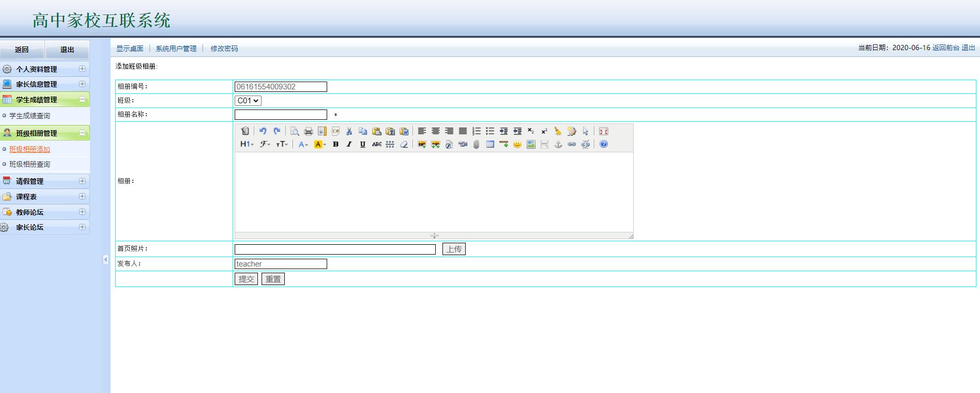This screenshot has width=980, height=393.
Task: Collapse the left sidebar with arrow handle
Action: (105, 260)
